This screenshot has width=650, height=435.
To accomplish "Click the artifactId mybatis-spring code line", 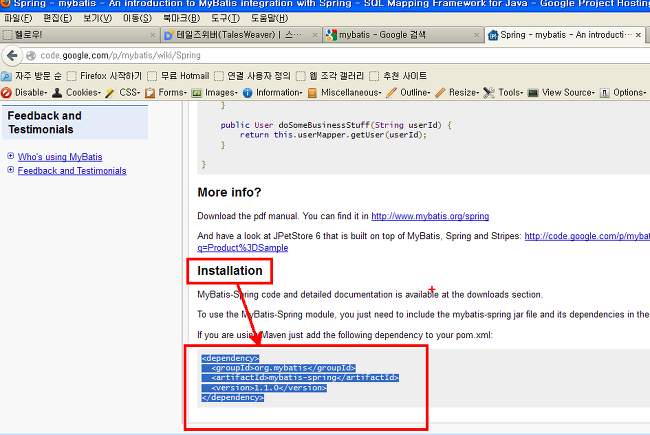I will (x=300, y=378).
